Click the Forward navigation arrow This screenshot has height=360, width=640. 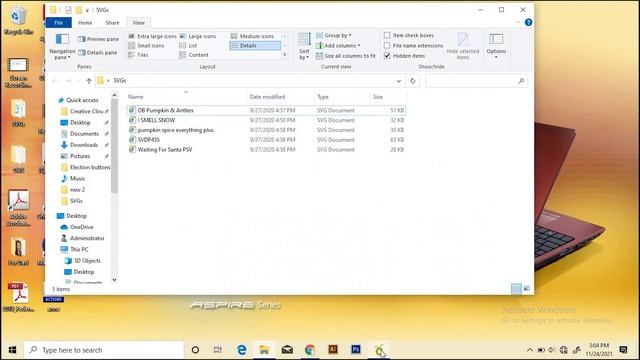coord(68,81)
